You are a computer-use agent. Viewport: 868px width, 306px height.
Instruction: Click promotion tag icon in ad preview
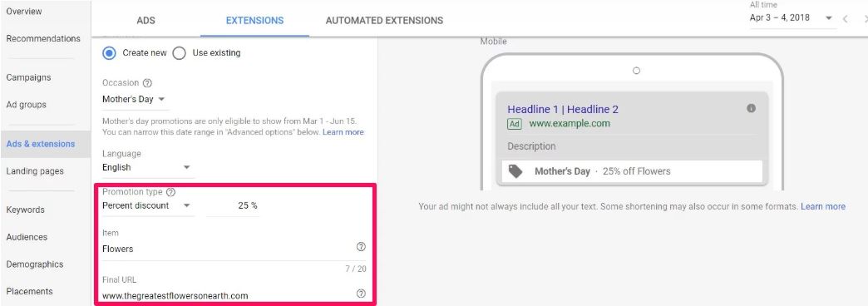[x=515, y=171]
